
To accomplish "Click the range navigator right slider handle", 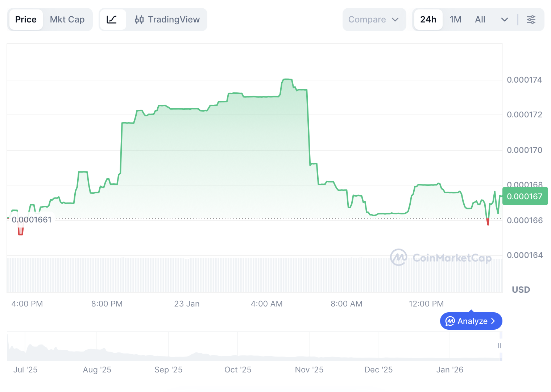I will tap(500, 346).
